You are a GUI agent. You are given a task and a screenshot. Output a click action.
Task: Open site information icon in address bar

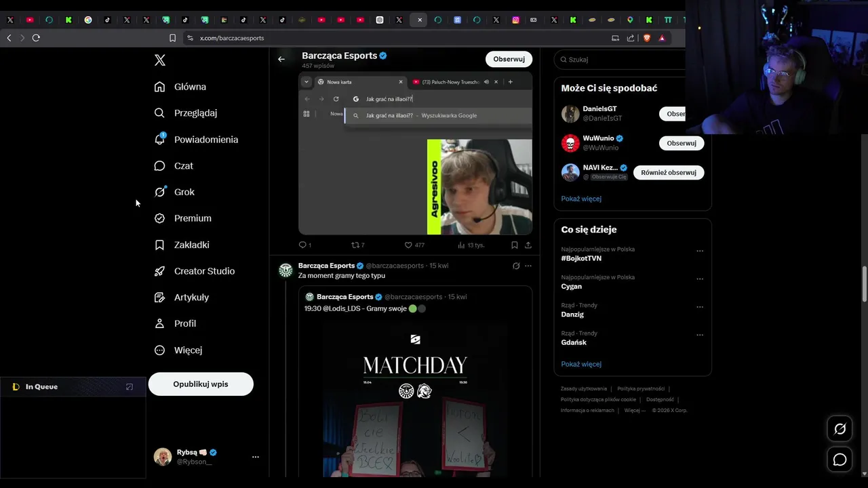tap(190, 38)
